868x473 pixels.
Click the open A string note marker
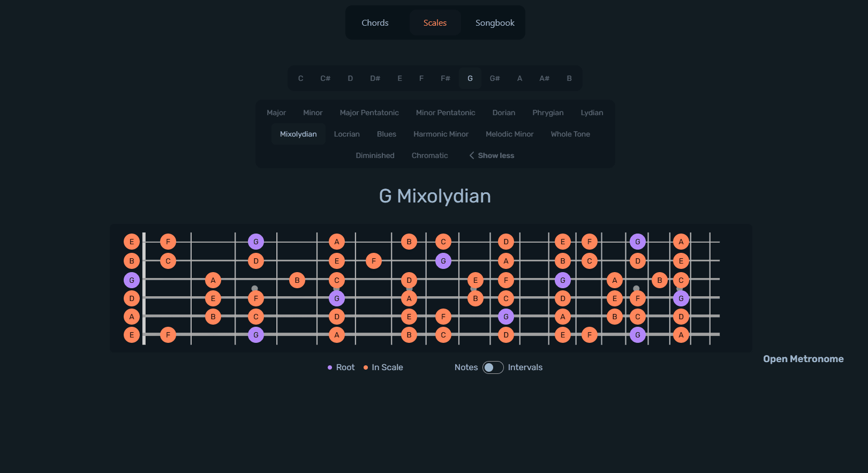132,317
